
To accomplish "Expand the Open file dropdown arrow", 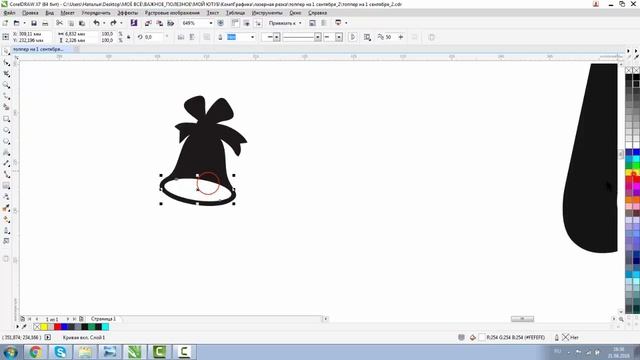I will tap(24, 23).
